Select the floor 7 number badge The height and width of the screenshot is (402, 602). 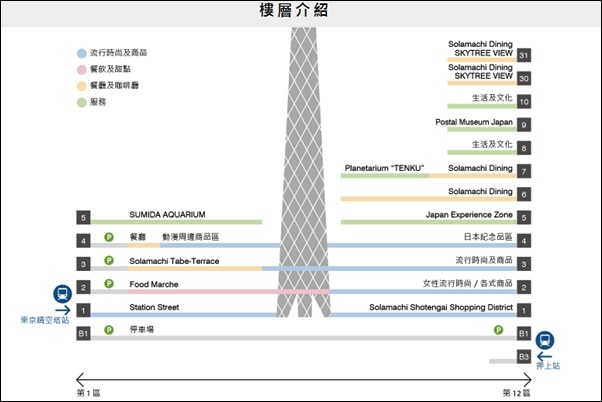point(524,171)
